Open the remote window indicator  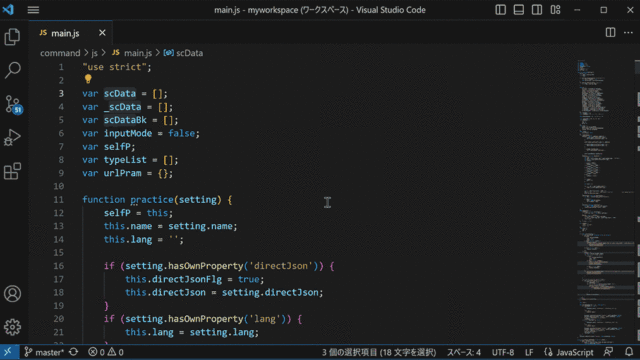coord(8,352)
